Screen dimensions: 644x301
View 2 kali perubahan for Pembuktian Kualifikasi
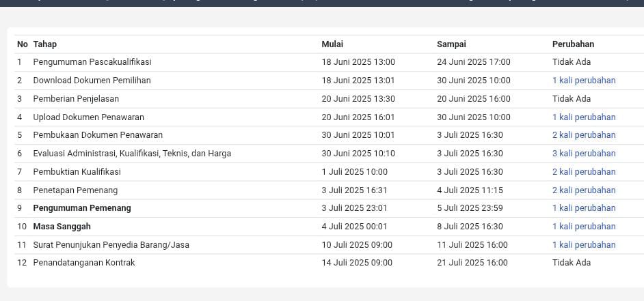pos(584,172)
